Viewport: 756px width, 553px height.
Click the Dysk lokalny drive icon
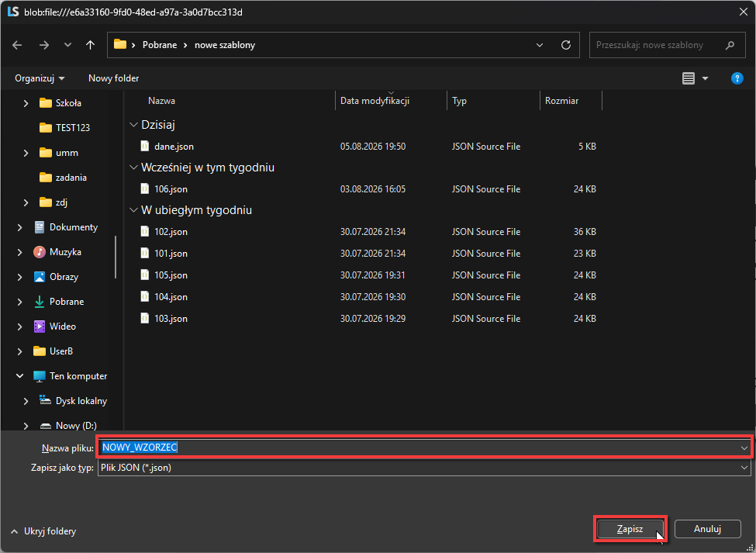(45, 401)
